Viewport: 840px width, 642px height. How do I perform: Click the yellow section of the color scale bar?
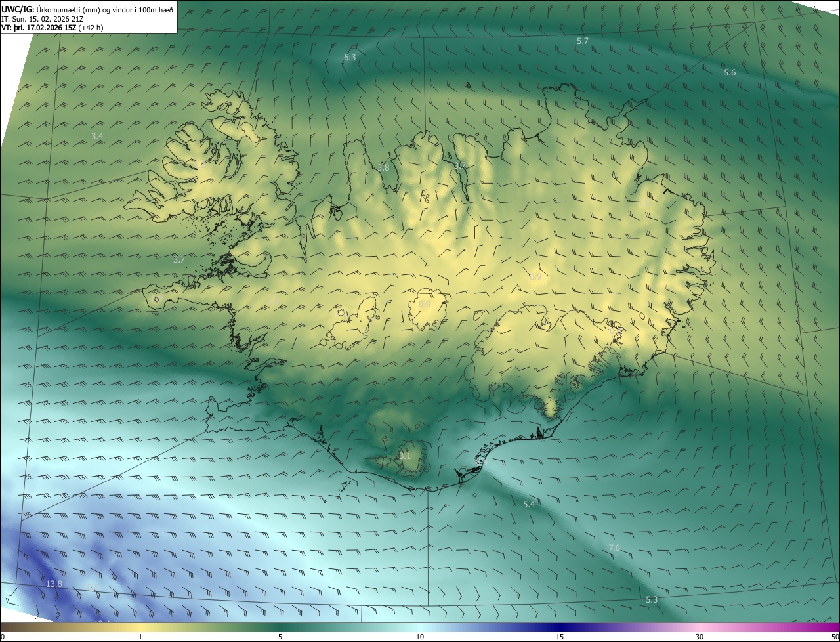141,628
